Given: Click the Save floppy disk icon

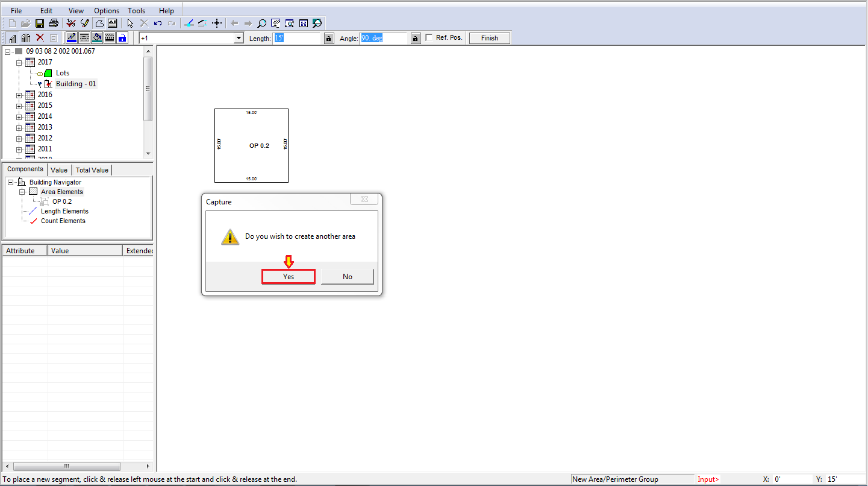Looking at the screenshot, I should (x=40, y=24).
